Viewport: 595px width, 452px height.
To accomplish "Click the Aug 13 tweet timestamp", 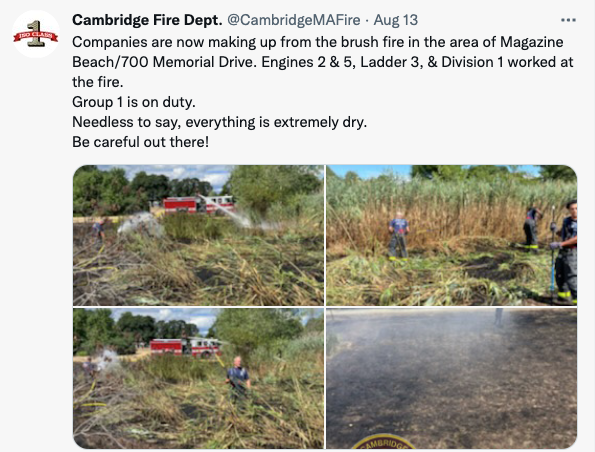I will [x=395, y=20].
